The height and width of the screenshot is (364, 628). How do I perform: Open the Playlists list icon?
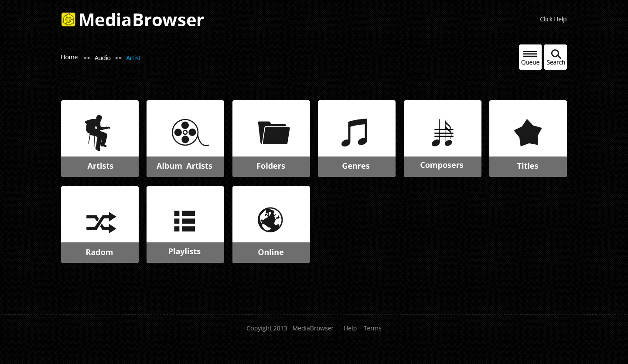(184, 221)
